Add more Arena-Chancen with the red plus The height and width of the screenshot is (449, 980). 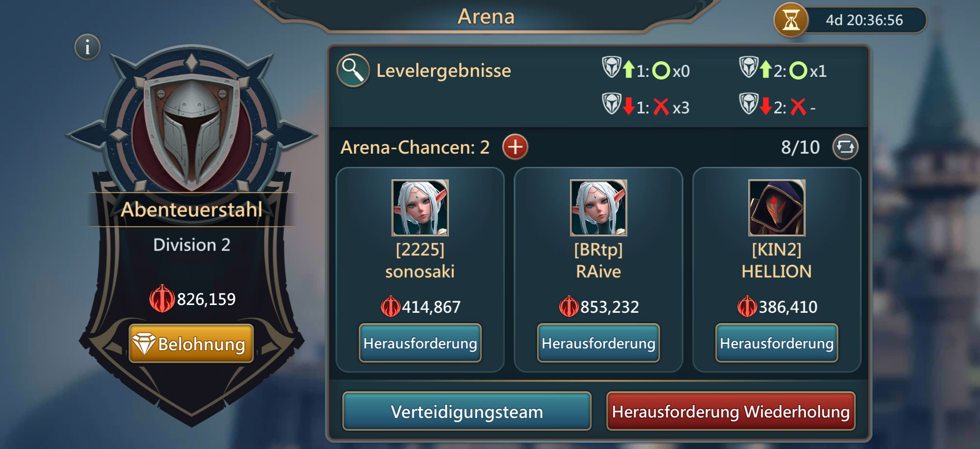(515, 147)
